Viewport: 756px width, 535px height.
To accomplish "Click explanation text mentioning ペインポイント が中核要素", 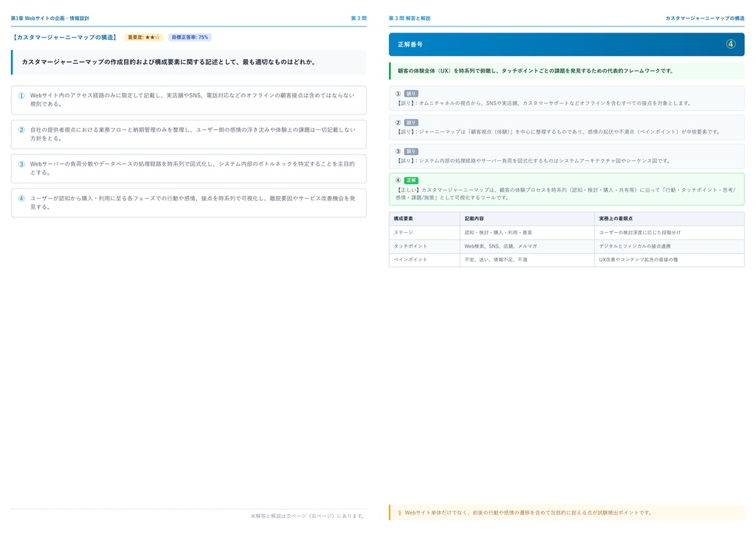I will [x=558, y=132].
